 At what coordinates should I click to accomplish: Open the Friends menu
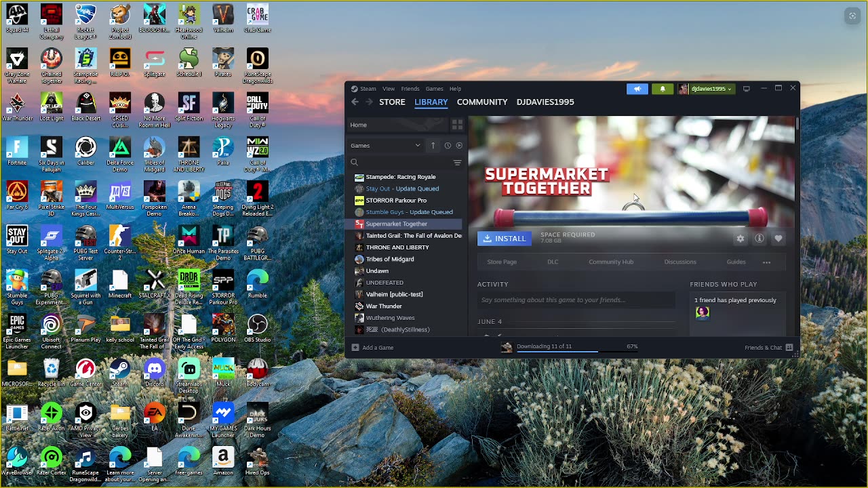(x=410, y=89)
